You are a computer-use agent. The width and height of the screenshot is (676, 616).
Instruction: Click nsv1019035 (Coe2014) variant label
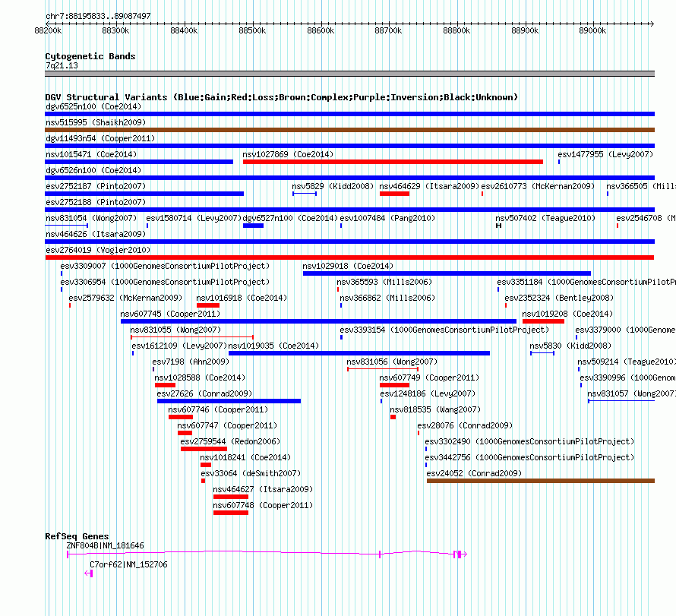tap(273, 346)
